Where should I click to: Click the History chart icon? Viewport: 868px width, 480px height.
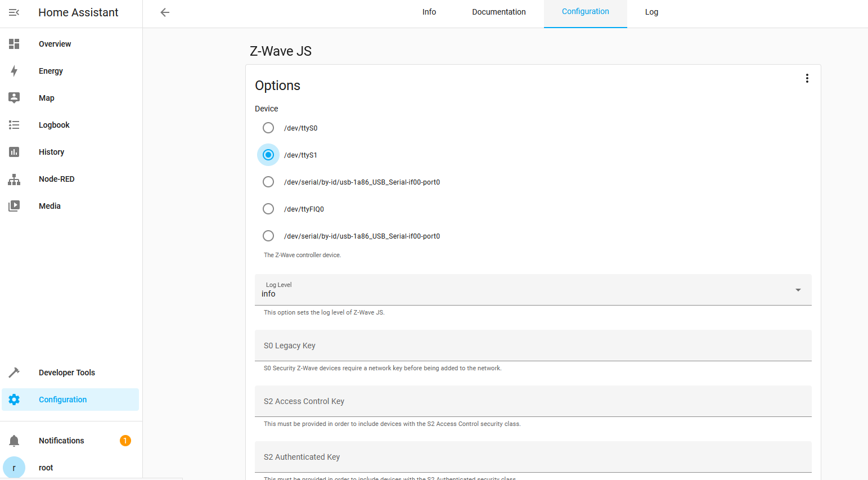click(x=14, y=152)
